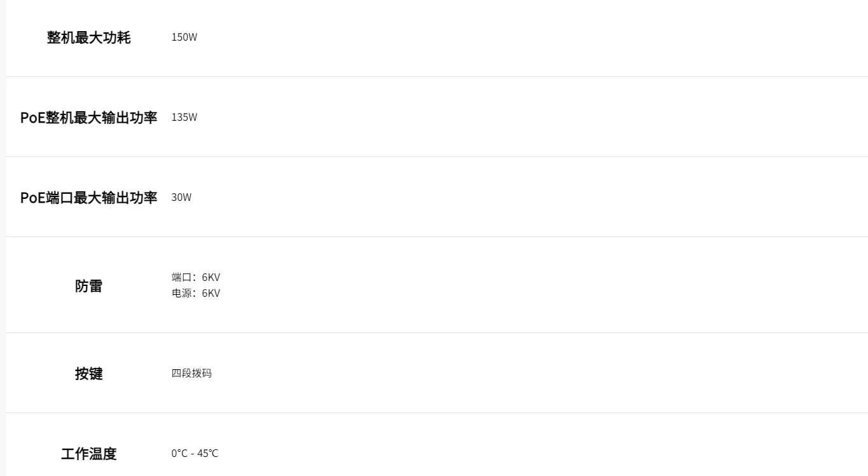This screenshot has height=476, width=868.
Task: Select the 四段拨码 value text
Action: pos(191,373)
